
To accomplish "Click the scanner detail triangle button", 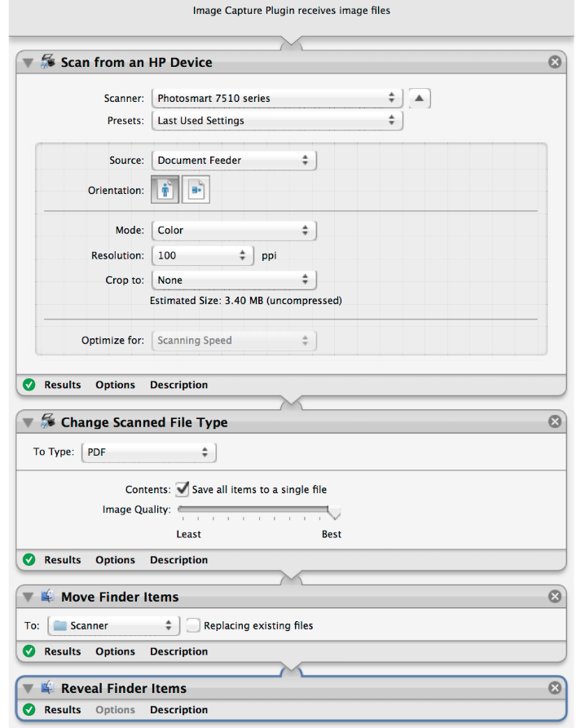I will tap(420, 98).
